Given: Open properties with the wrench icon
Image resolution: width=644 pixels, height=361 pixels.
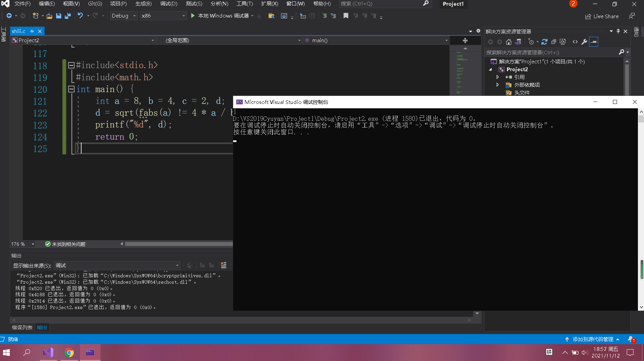Looking at the screenshot, I should pyautogui.click(x=584, y=42).
